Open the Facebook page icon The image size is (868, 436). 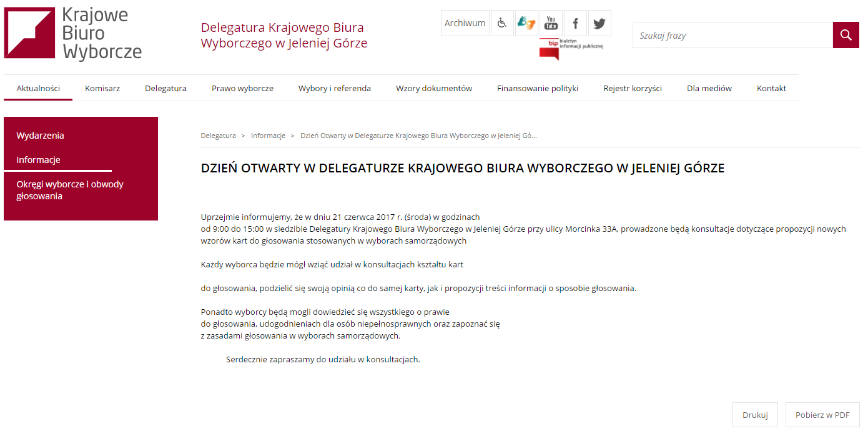click(575, 23)
